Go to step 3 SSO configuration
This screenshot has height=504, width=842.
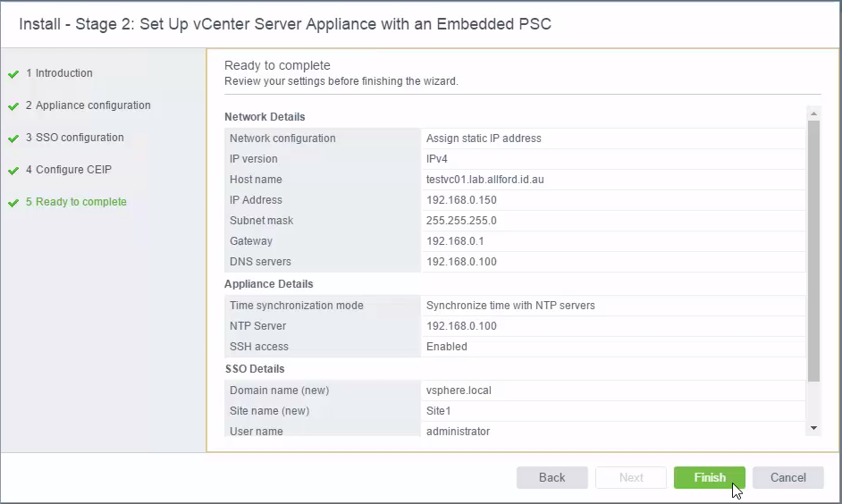click(x=75, y=138)
